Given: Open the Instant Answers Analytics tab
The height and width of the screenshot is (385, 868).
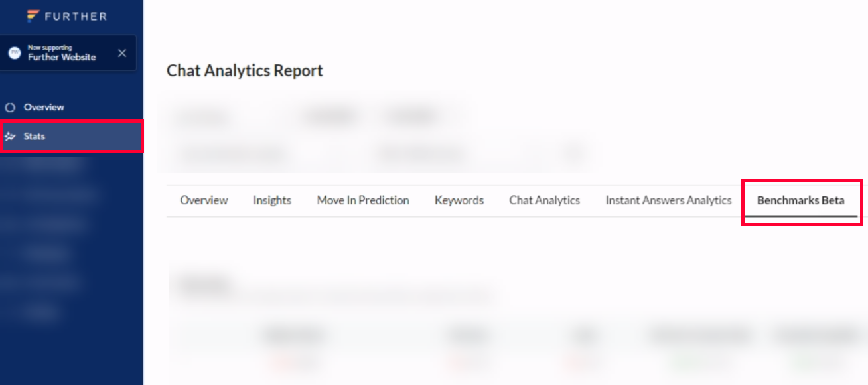Looking at the screenshot, I should coord(668,200).
